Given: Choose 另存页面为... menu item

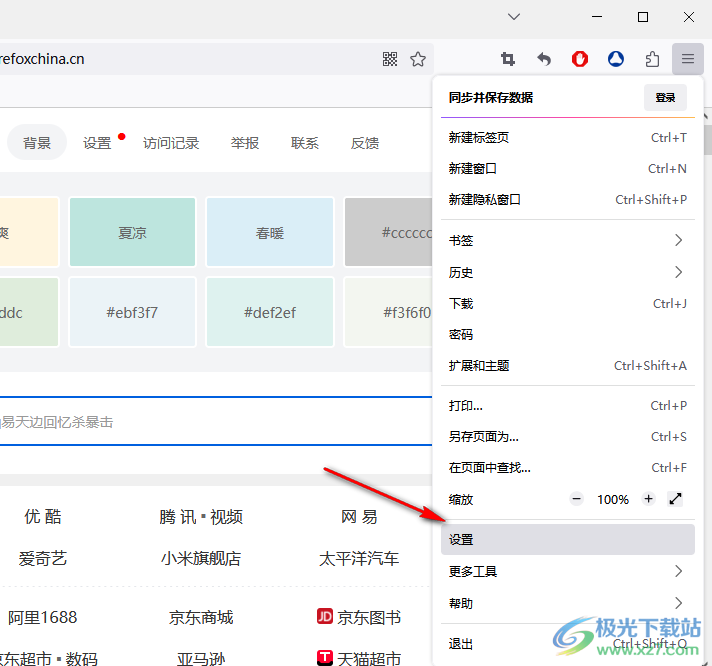Looking at the screenshot, I should tap(568, 436).
